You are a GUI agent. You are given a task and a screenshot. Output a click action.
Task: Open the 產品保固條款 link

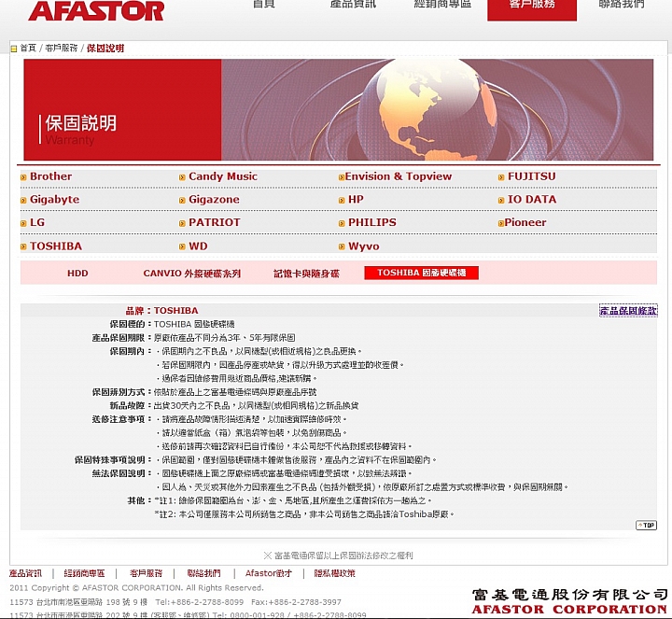[x=628, y=310]
